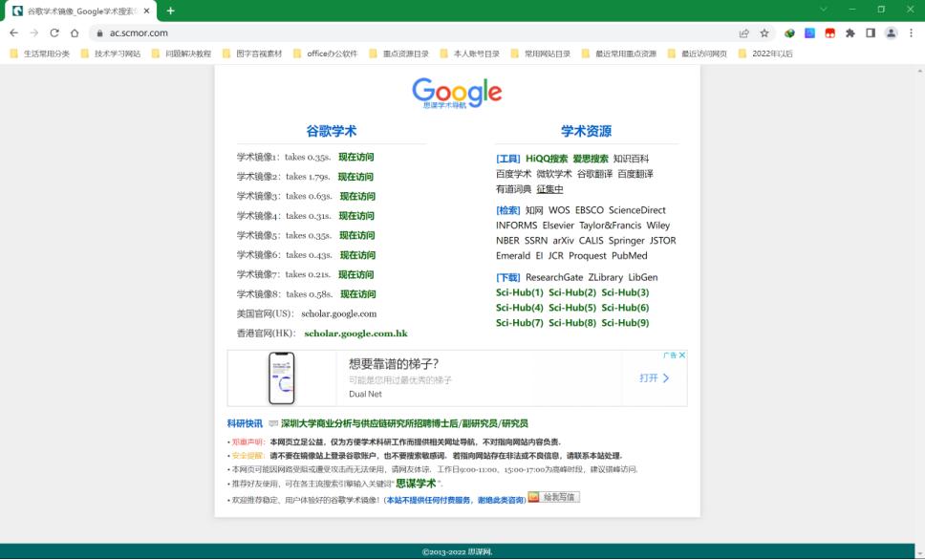Open the 深圳大学 recruitment news link

pyautogui.click(x=405, y=423)
